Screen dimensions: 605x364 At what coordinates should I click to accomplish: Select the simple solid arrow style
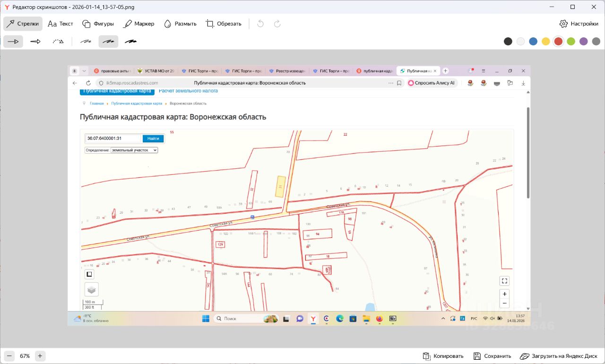(13, 42)
